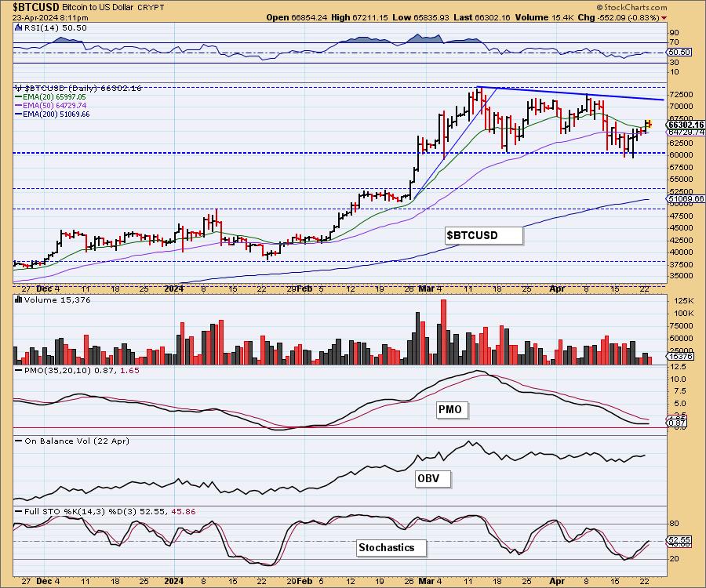Click the 72500 price axis label
This screenshot has height=588, width=706.
[x=681, y=95]
